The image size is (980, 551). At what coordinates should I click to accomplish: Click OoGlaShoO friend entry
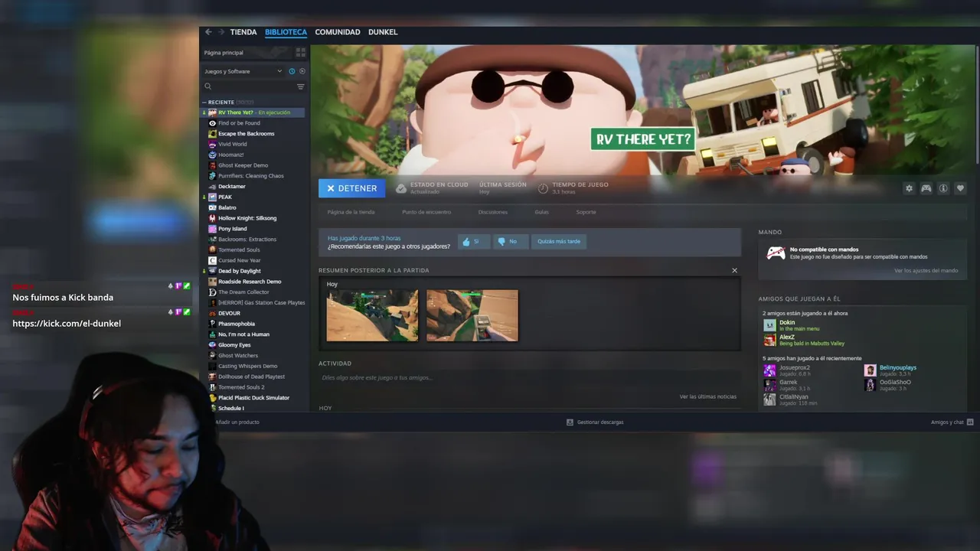tap(888, 385)
